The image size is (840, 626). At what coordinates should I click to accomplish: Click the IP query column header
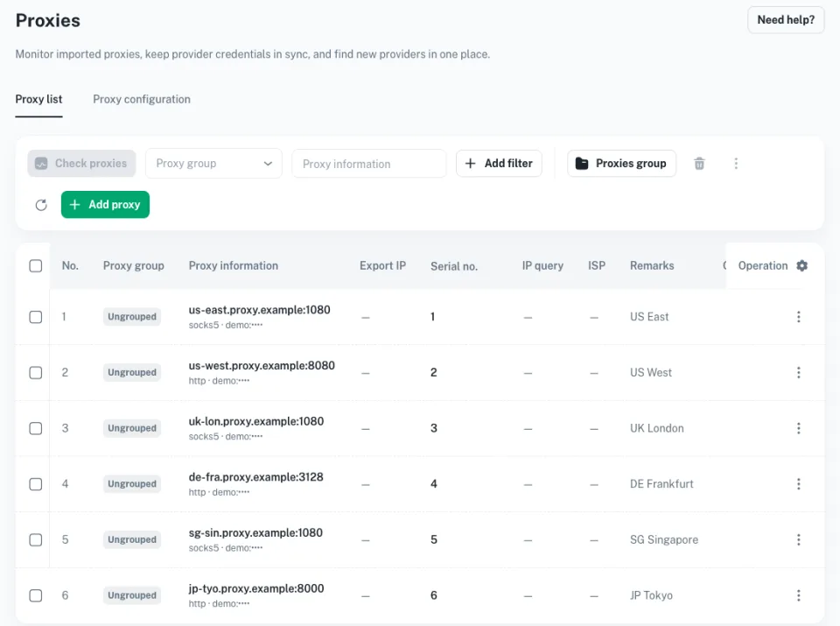[x=542, y=266]
